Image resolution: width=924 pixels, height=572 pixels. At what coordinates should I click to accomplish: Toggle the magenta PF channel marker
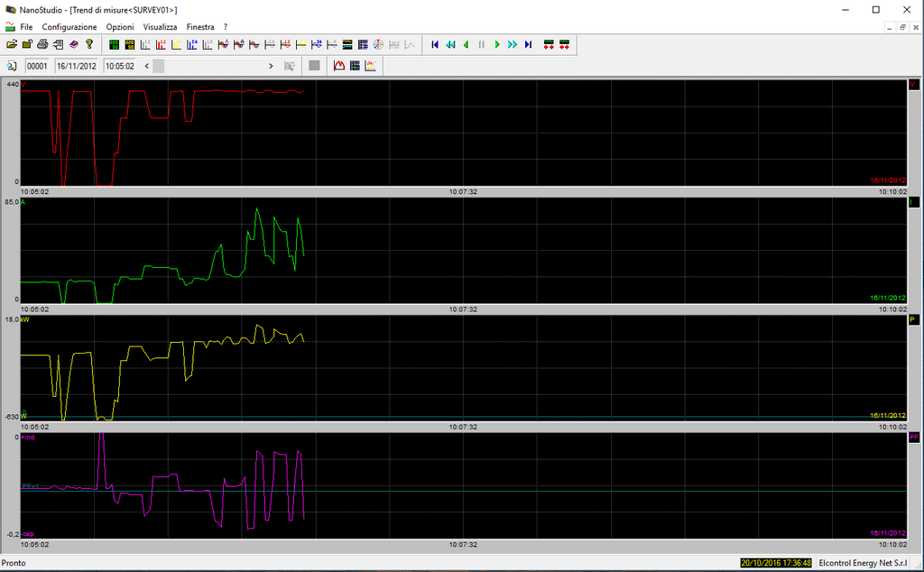pos(913,437)
